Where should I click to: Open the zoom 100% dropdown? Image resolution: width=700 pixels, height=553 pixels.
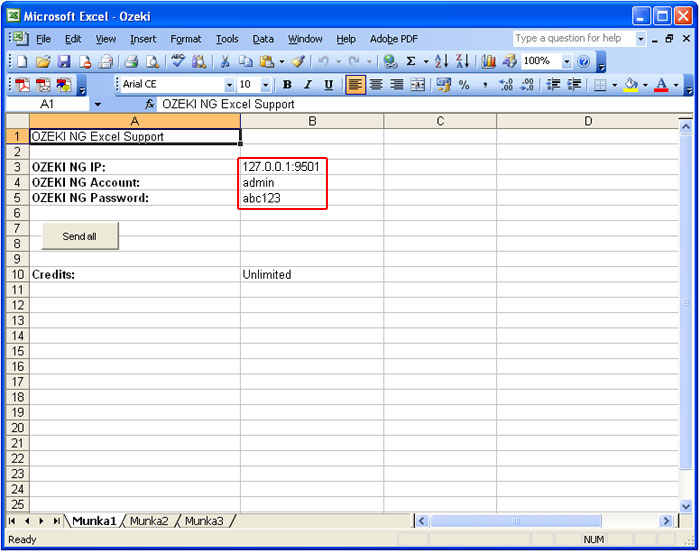point(567,62)
